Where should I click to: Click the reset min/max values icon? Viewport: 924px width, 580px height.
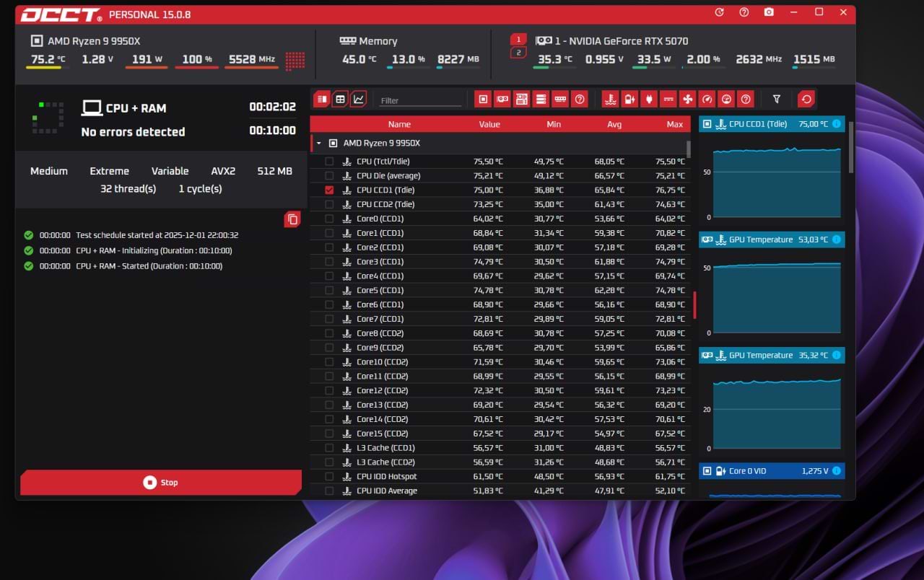(806, 100)
